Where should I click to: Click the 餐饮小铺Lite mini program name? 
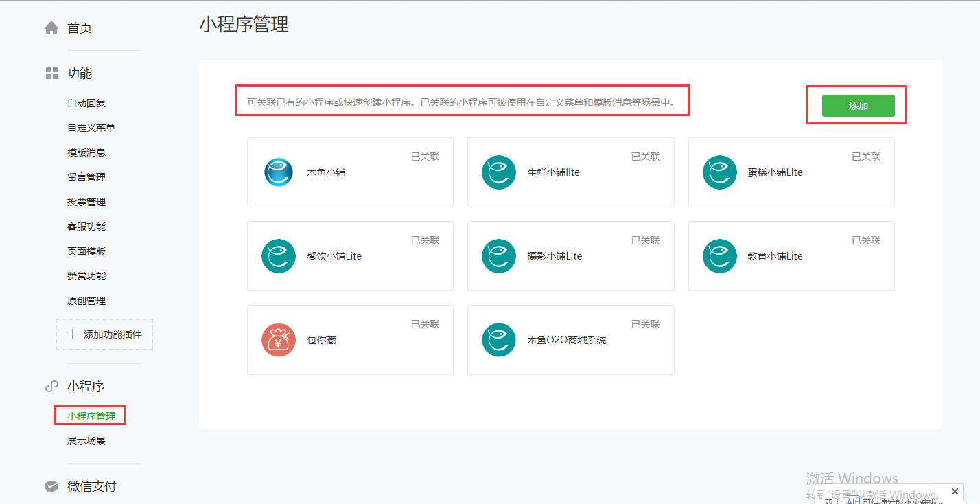(x=334, y=256)
